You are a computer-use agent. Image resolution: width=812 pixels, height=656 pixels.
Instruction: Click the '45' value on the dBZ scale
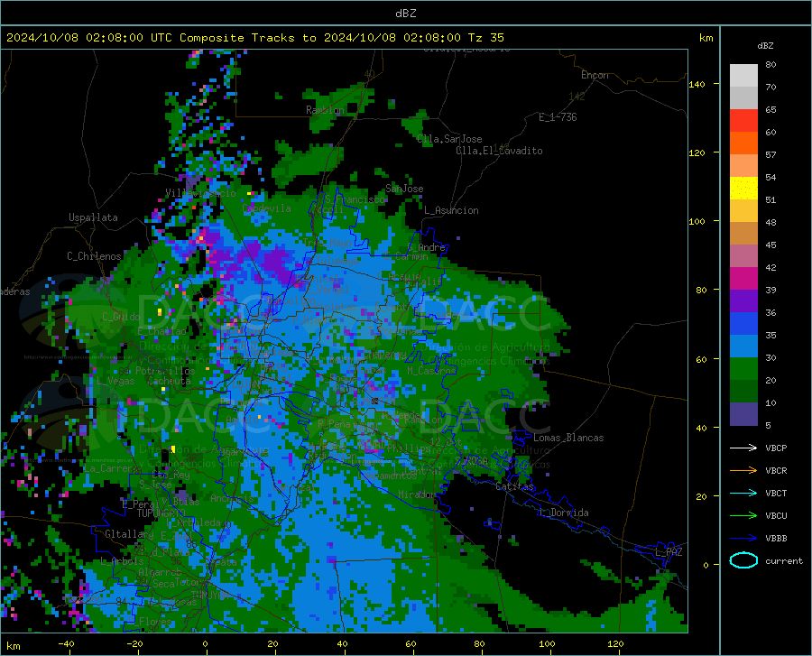click(770, 245)
